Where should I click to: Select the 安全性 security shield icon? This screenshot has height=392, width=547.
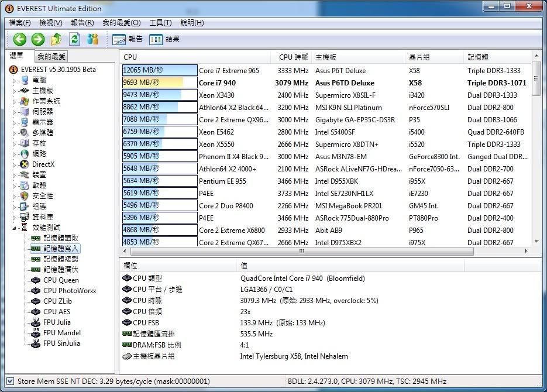pos(25,195)
